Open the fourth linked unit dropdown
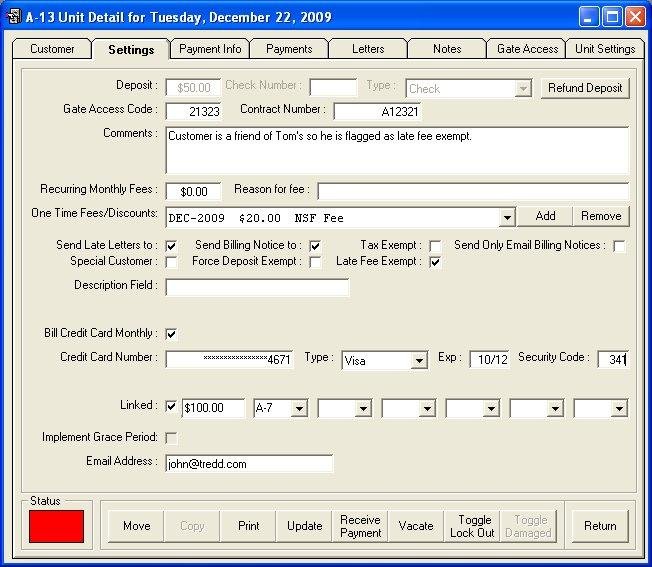This screenshot has width=652, height=567. point(491,409)
